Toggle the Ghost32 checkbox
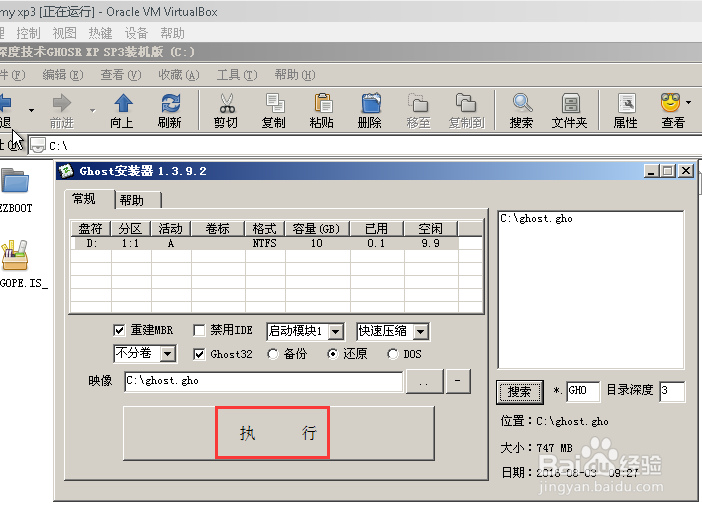Screen dimensions: 702x512 point(199,354)
